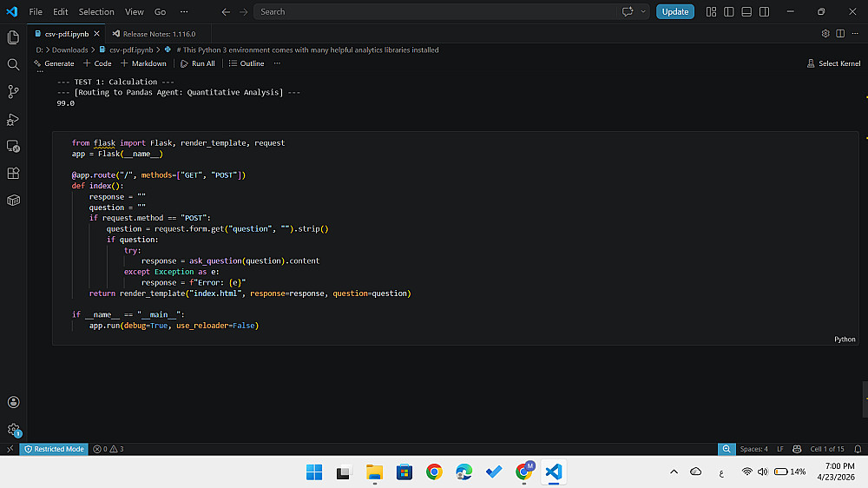Toggle bottom panel visibility
This screenshot has height=488, width=868.
(x=746, y=11)
